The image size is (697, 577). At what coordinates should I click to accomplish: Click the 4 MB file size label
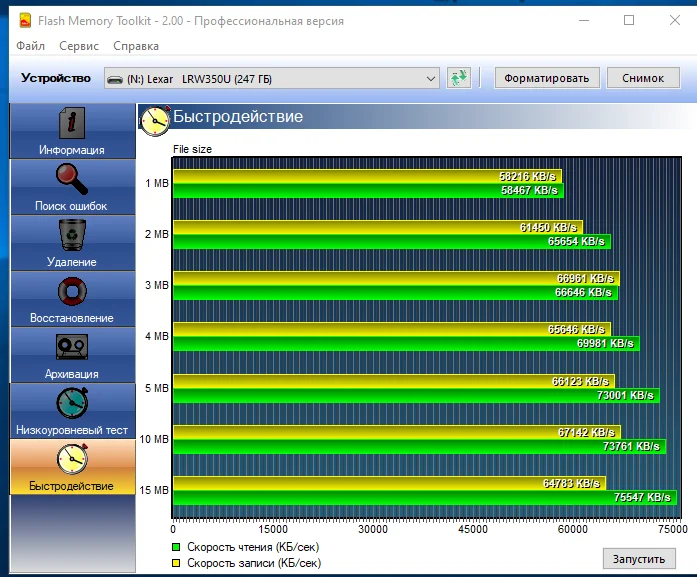pos(157,336)
